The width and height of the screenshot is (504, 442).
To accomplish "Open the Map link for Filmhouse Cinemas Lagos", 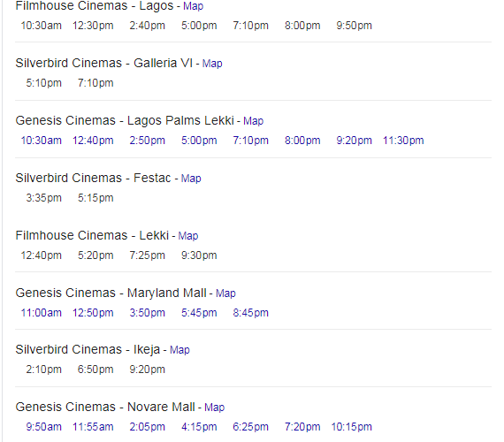I will 193,6.
